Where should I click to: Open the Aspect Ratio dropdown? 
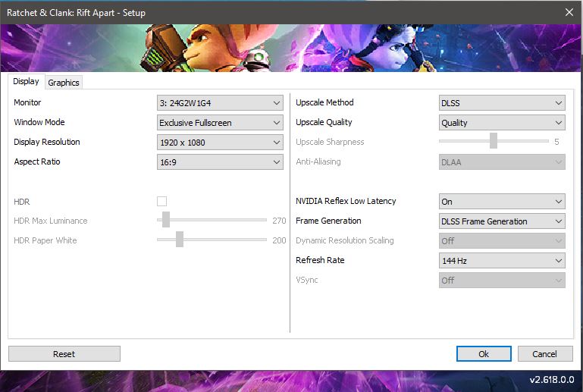click(x=220, y=162)
